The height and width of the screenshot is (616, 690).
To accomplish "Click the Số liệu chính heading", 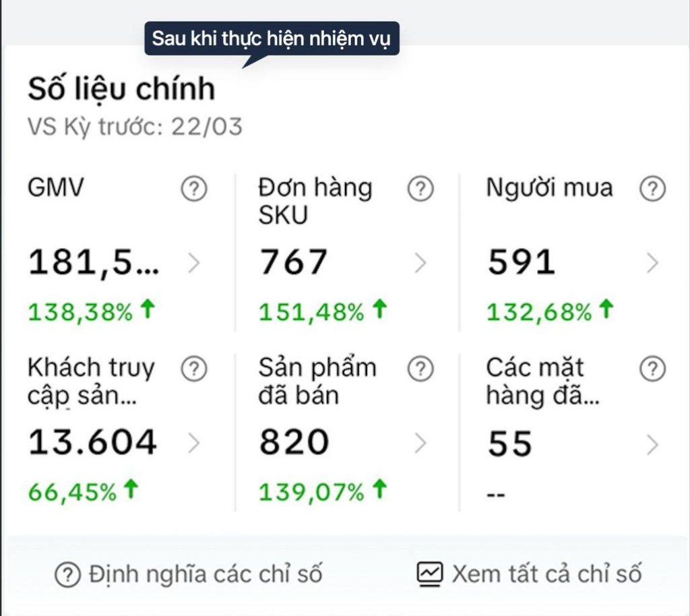I will click(121, 90).
